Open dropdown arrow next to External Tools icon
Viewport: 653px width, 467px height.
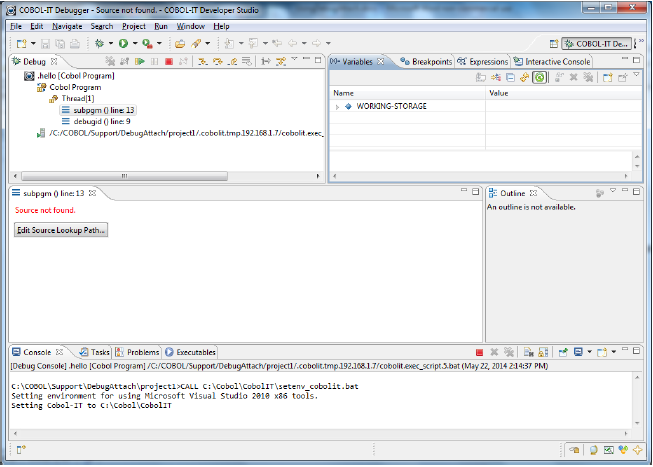click(159, 43)
